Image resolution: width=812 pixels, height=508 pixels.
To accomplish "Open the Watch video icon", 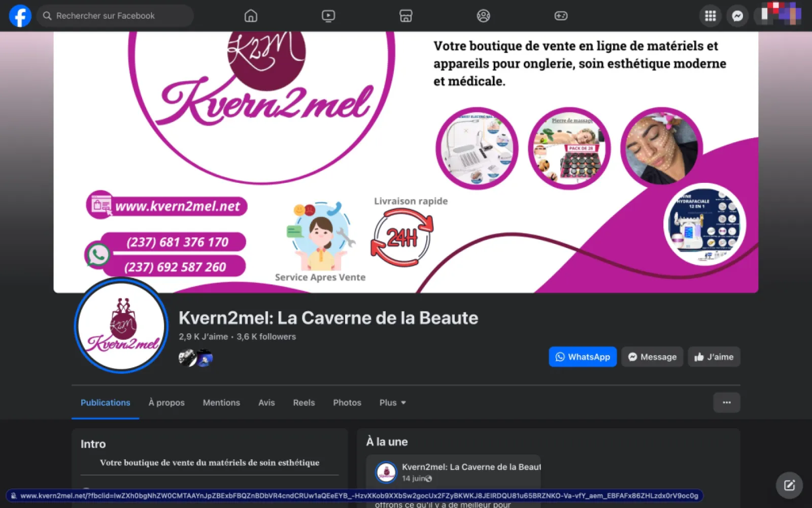I will pyautogui.click(x=328, y=16).
